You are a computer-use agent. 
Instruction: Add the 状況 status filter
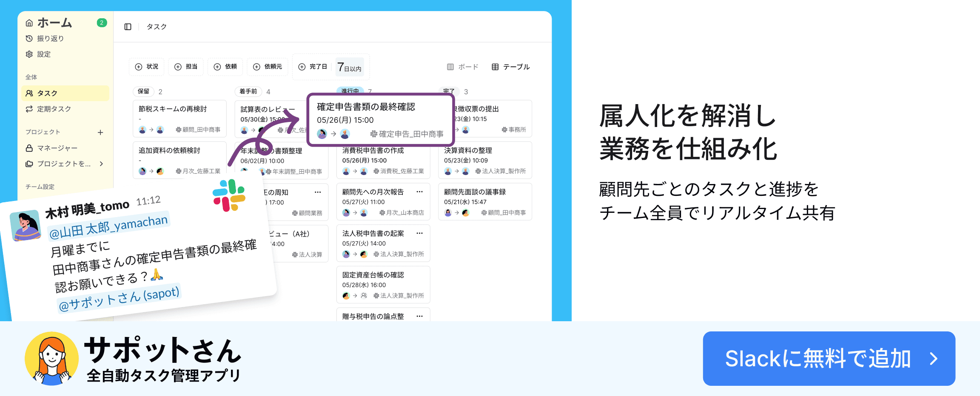click(146, 67)
